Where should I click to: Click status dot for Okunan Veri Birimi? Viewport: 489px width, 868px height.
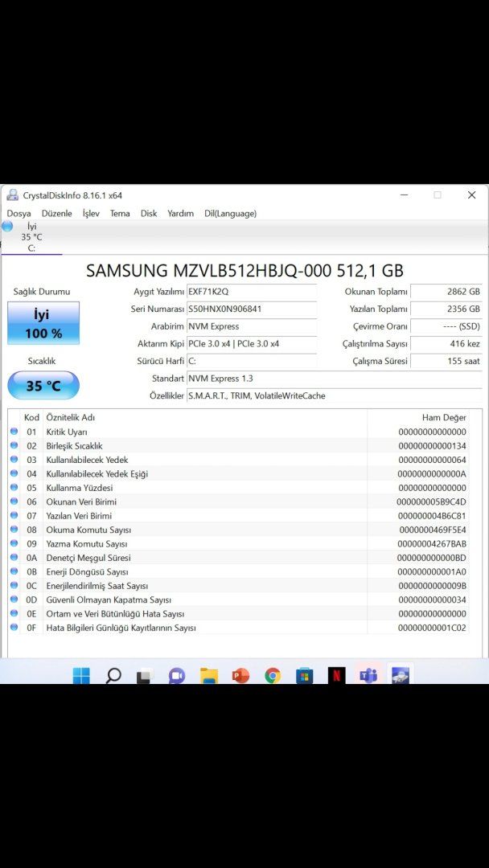coord(14,501)
